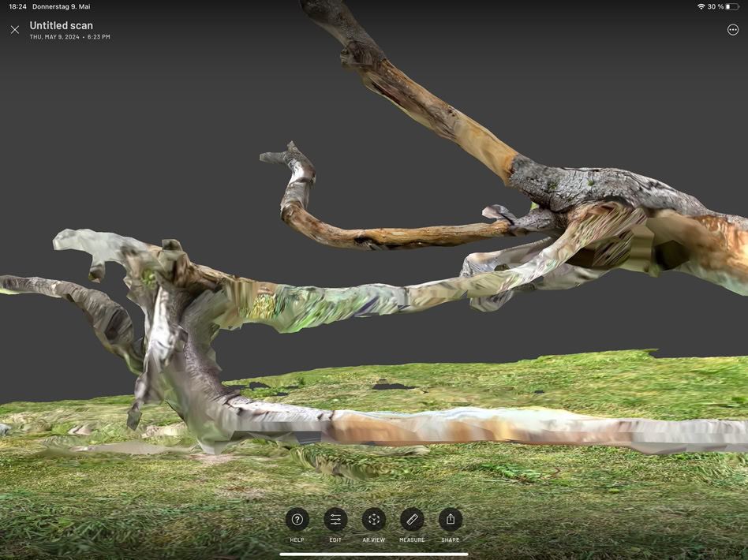Viewport: 748px width, 560px height.
Task: Close the scan viewer with the X
Action: click(x=15, y=30)
